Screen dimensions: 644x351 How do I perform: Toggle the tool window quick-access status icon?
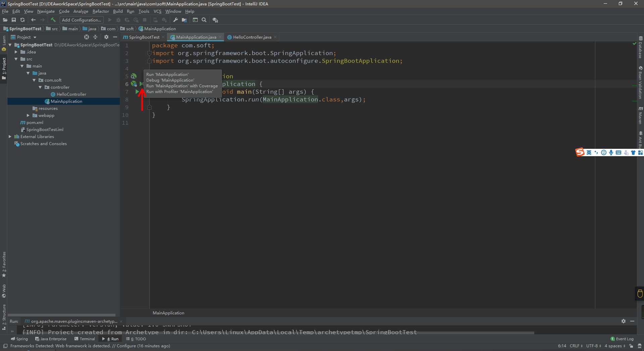coord(5,346)
